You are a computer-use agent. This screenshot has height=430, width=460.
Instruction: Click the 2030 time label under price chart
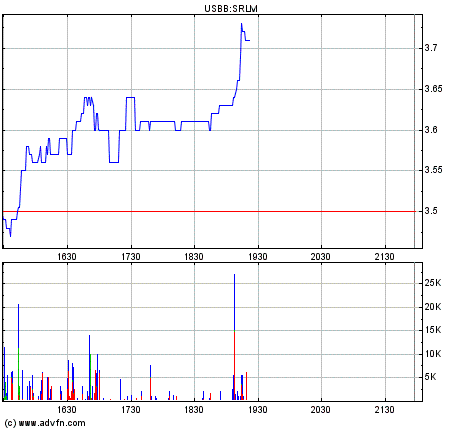tap(321, 257)
